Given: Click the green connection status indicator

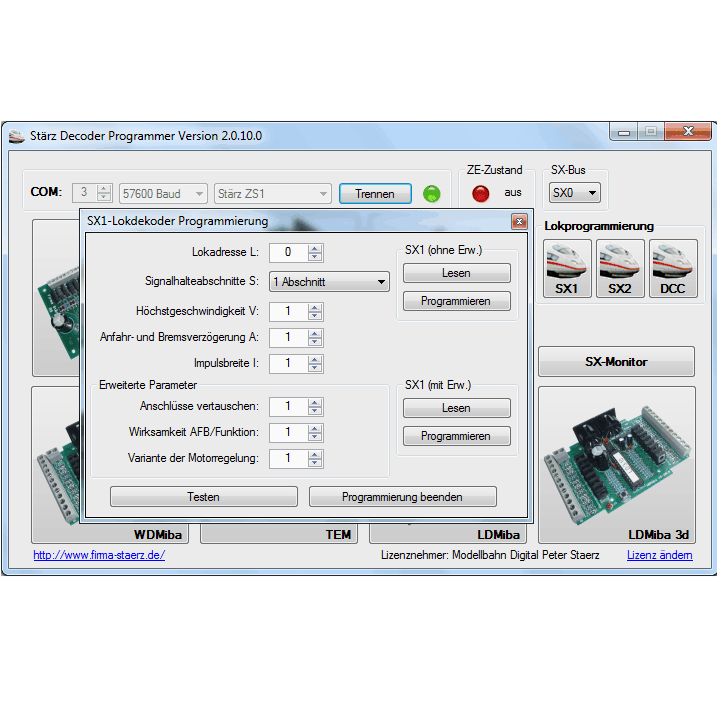Looking at the screenshot, I should [x=431, y=194].
